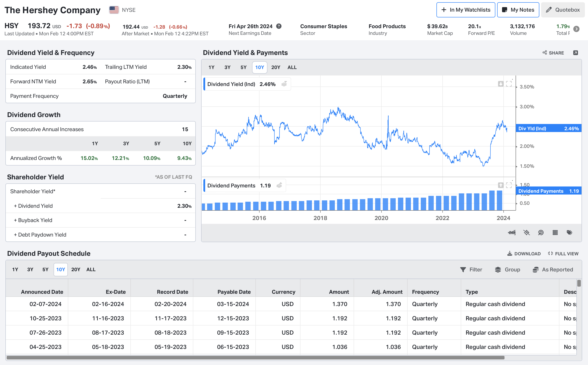Open the dividend chart in a new window
Viewport: 588px width, 365px height.
point(576,53)
